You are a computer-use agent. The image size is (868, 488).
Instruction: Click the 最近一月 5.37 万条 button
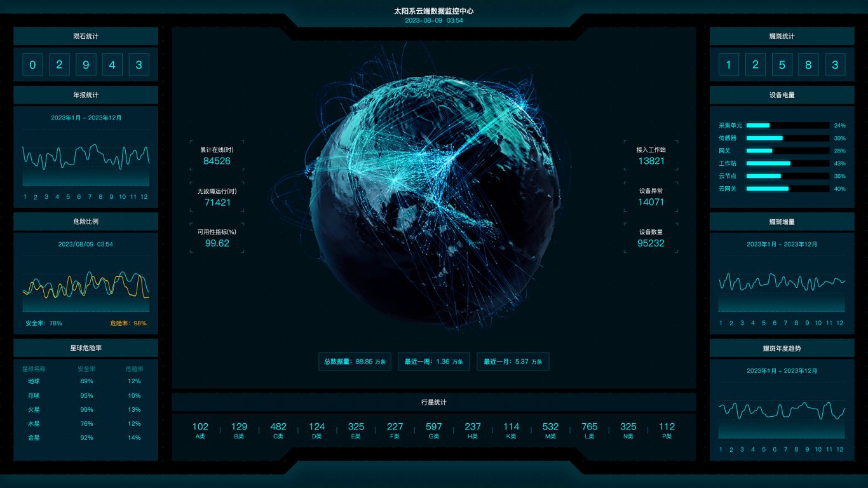click(513, 362)
